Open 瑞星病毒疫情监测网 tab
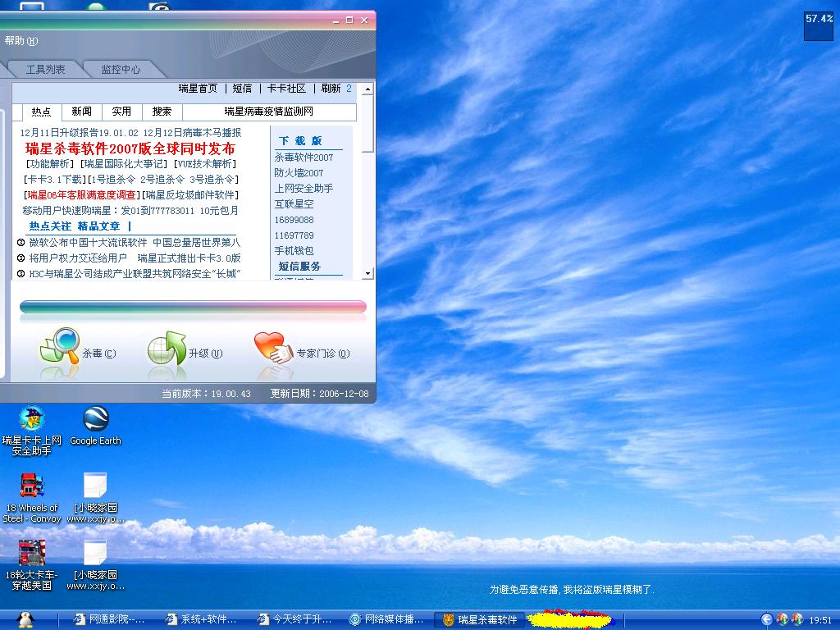 (x=269, y=112)
